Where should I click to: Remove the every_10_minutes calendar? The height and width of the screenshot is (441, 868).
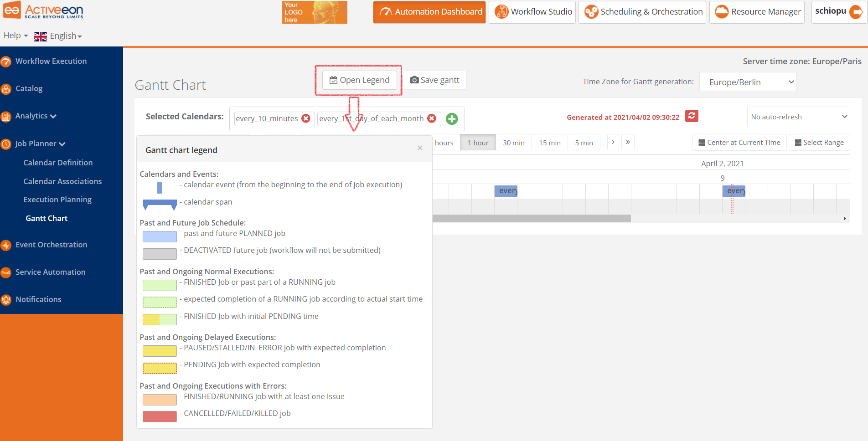(x=306, y=118)
